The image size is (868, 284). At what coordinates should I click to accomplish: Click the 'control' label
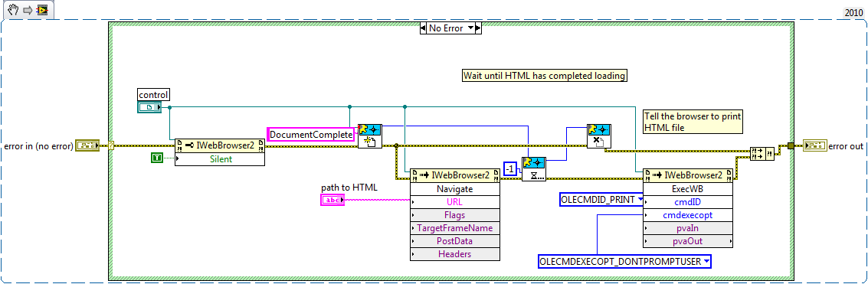tap(153, 95)
